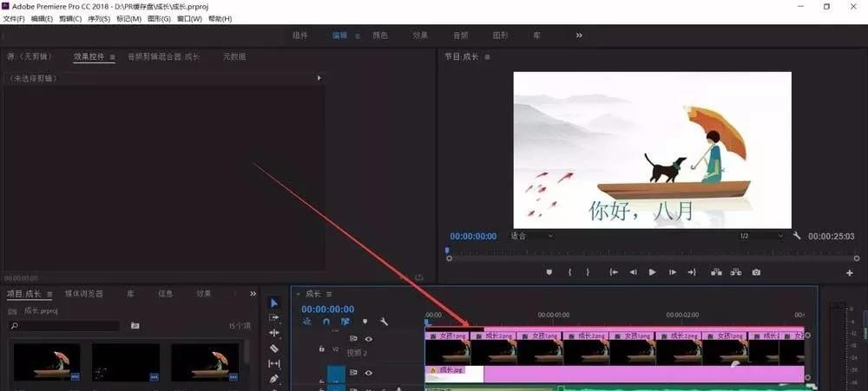Expand the effect controls timeline arrow
The image size is (868, 391).
(319, 79)
